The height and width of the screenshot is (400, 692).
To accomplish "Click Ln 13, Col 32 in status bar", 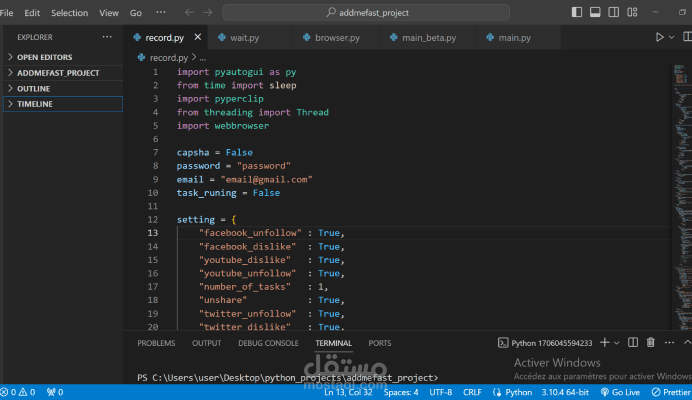I will [348, 392].
